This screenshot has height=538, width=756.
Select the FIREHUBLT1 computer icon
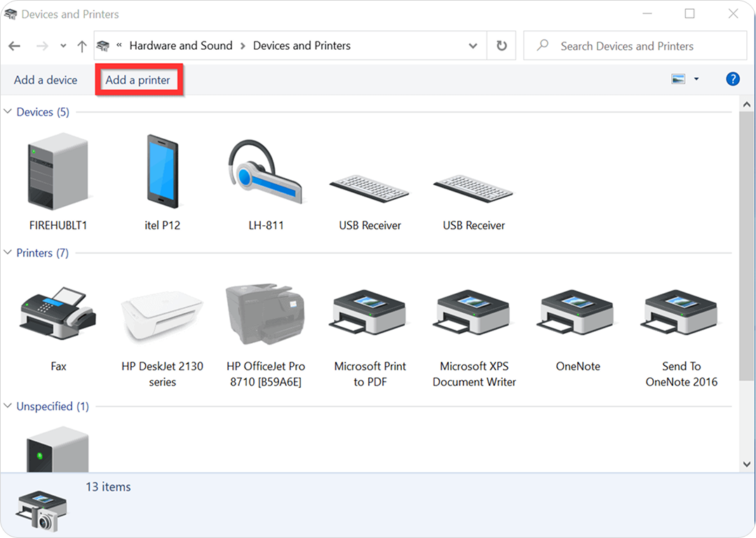pyautogui.click(x=58, y=172)
